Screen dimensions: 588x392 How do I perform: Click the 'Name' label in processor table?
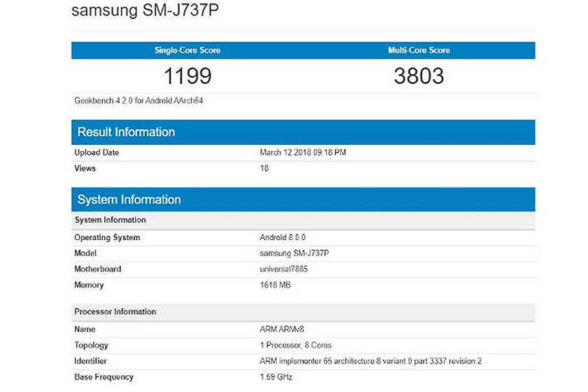click(85, 330)
